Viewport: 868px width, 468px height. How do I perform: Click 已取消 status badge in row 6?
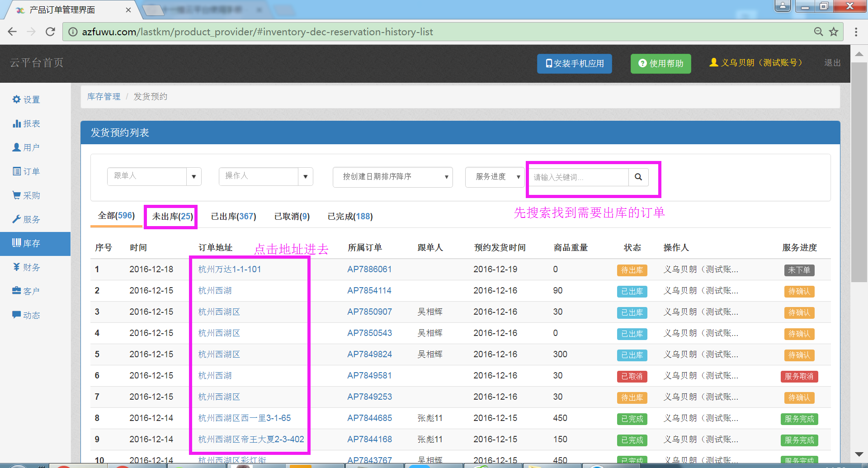point(632,376)
